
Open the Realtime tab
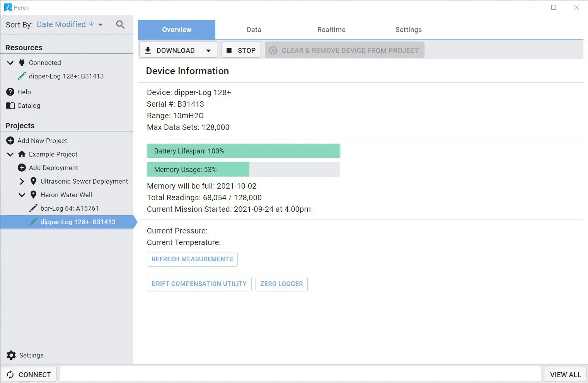click(331, 30)
